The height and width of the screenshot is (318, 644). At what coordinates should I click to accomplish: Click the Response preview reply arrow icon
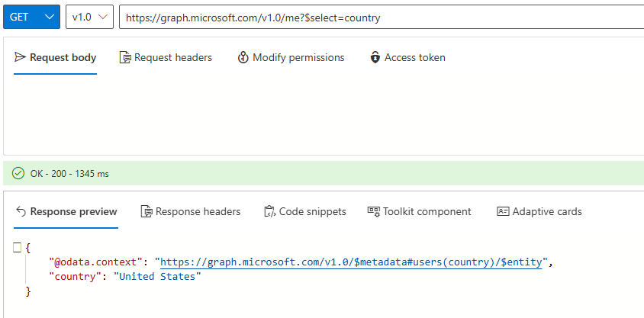(21, 212)
